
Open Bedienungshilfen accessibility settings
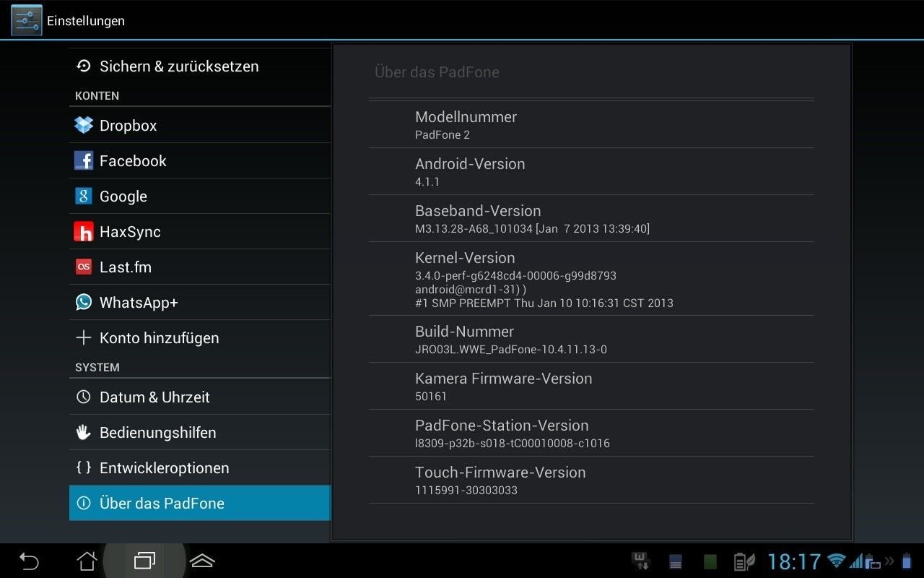pyautogui.click(x=200, y=432)
